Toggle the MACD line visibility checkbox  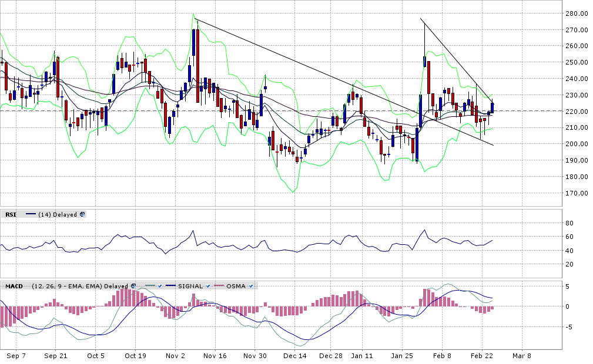click(159, 286)
